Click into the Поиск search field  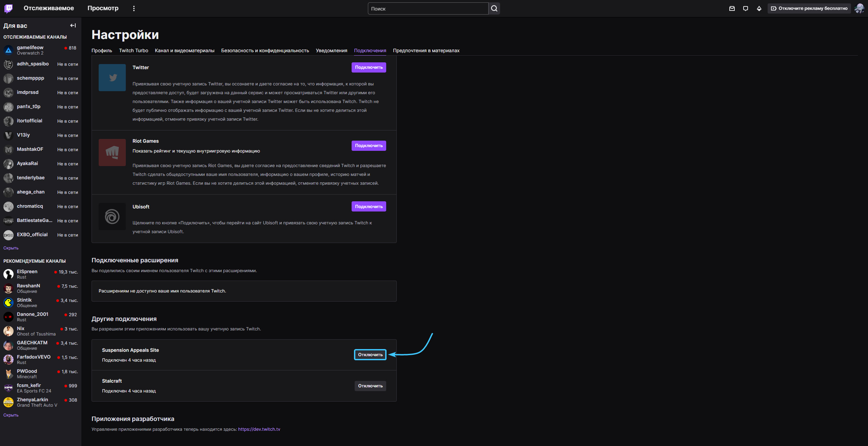(428, 8)
